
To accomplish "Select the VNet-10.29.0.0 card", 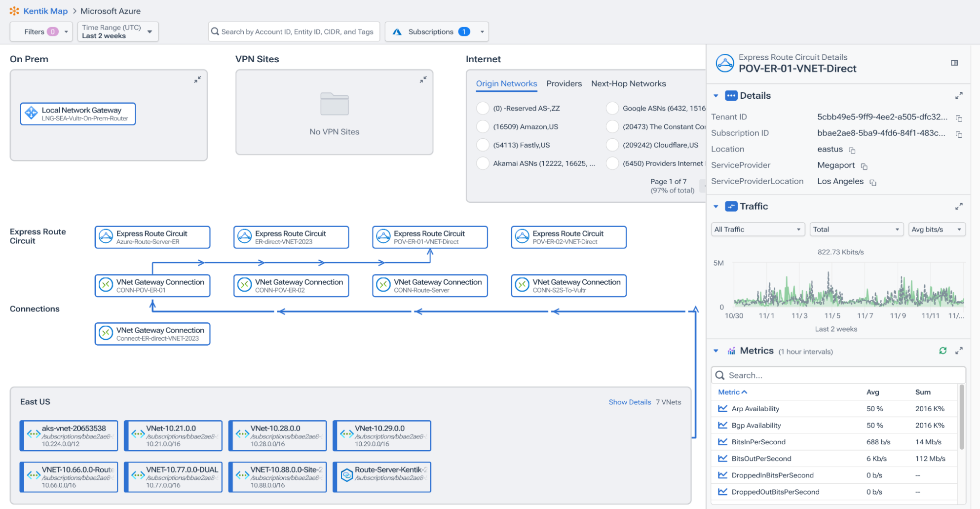I will click(x=382, y=435).
